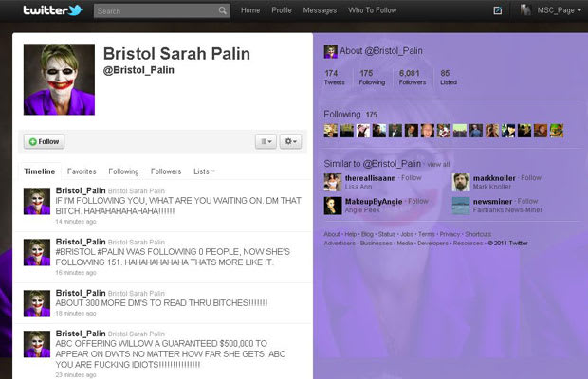Screen dimensions: 588x379
Task: Click the last avatar in Following row
Action: [x=557, y=131]
